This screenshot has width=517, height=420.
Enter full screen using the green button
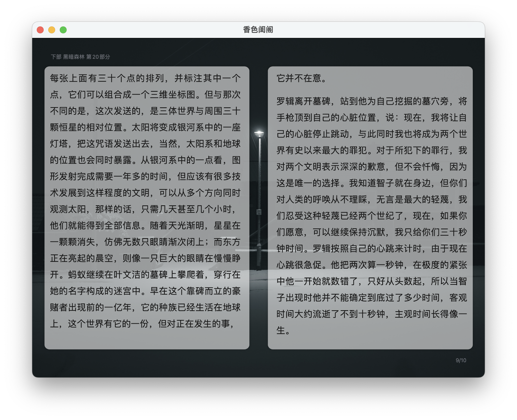63,30
